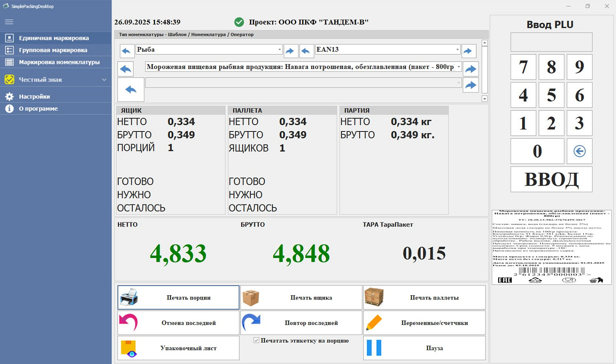Click next arrow beside the product nomenclature row
This screenshot has width=616, height=364.
pos(471,69)
